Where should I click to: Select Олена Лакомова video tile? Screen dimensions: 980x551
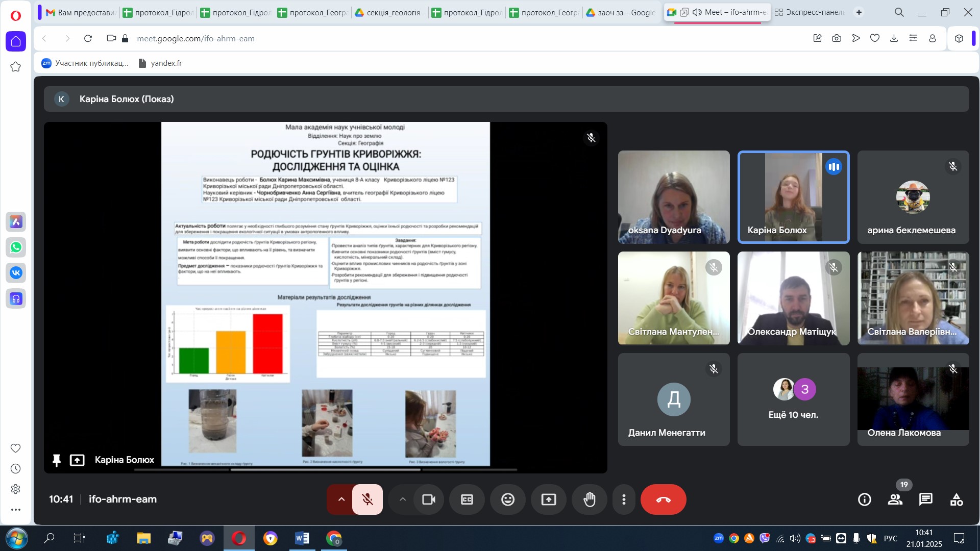(x=913, y=399)
